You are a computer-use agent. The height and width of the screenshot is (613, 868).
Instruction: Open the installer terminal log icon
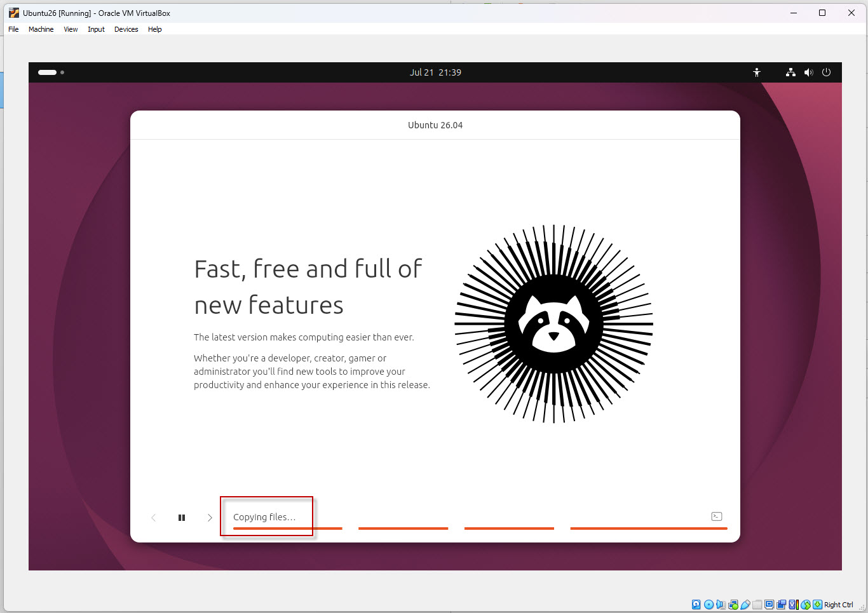click(717, 516)
